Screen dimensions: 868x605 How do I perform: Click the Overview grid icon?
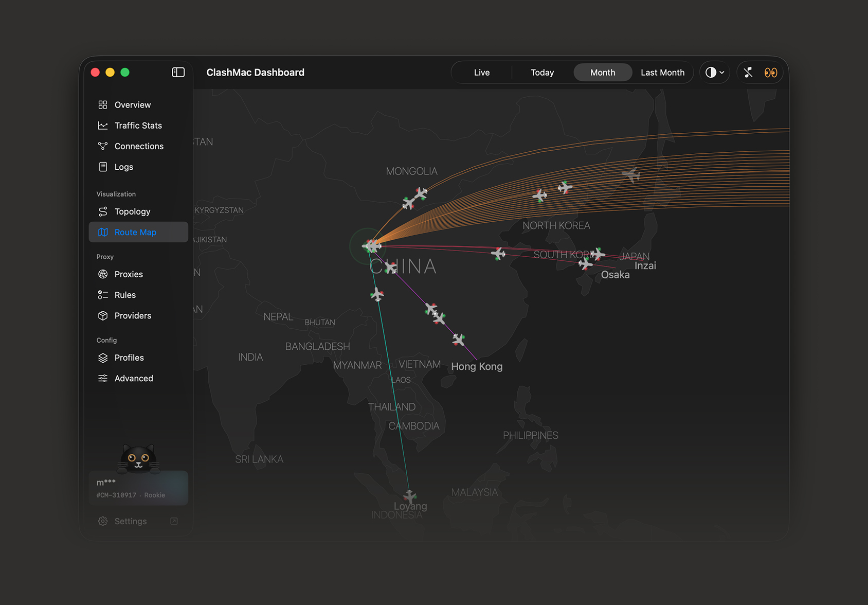[x=103, y=105]
